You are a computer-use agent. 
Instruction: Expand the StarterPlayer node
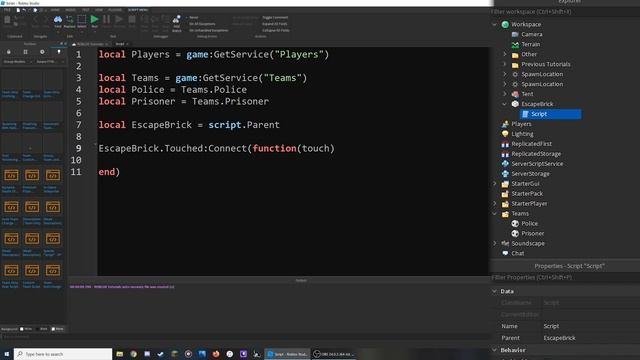495,204
